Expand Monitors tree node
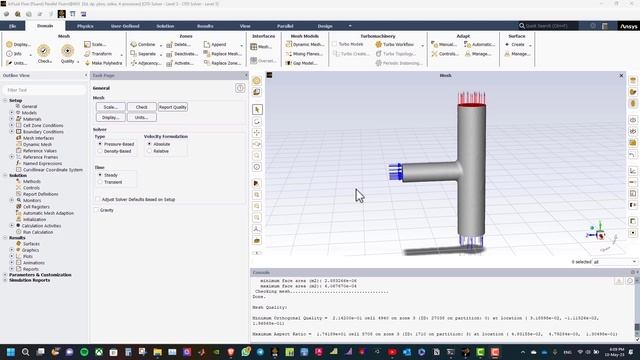Image resolution: width=640 pixels, height=360 pixels. point(12,200)
